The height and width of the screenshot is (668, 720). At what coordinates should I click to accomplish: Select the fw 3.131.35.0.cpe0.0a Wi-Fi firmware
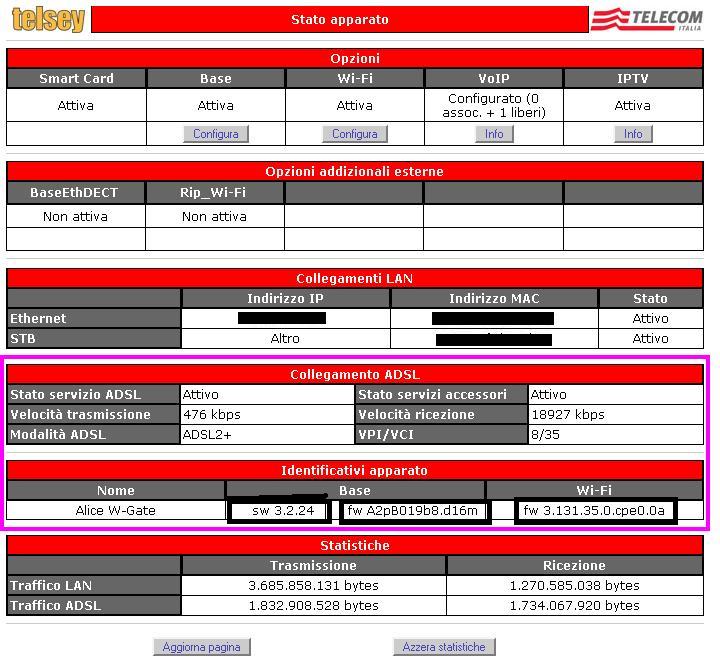coord(594,511)
